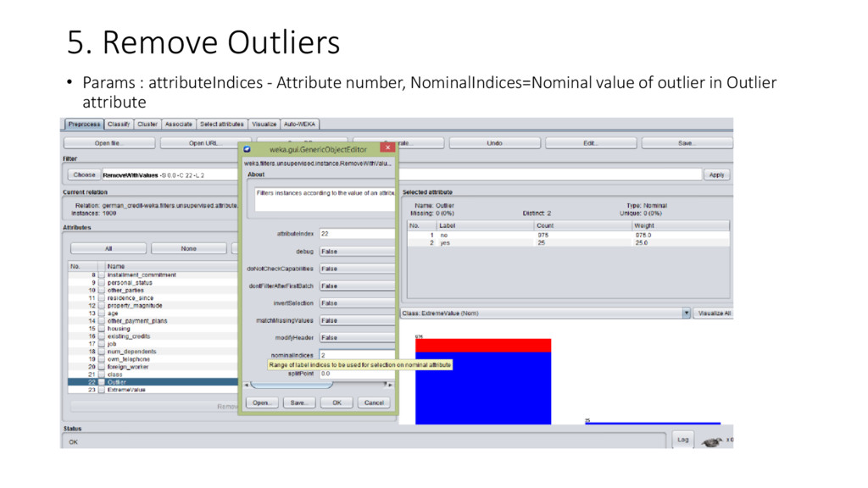Switch to the Preprocess tab
This screenshot has width=868, height=488.
[x=84, y=125]
